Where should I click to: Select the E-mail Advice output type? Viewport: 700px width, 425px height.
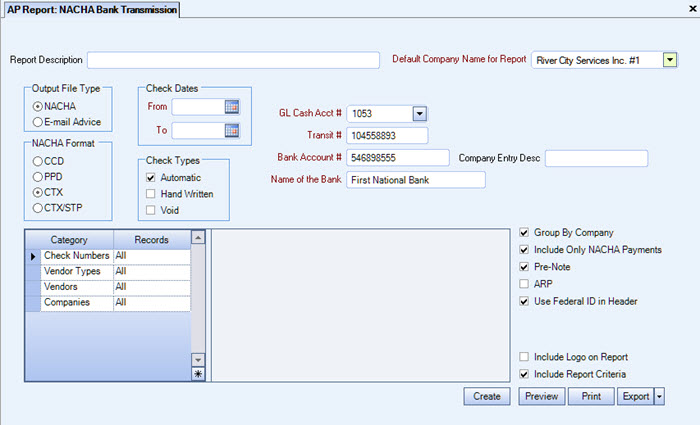[38, 122]
